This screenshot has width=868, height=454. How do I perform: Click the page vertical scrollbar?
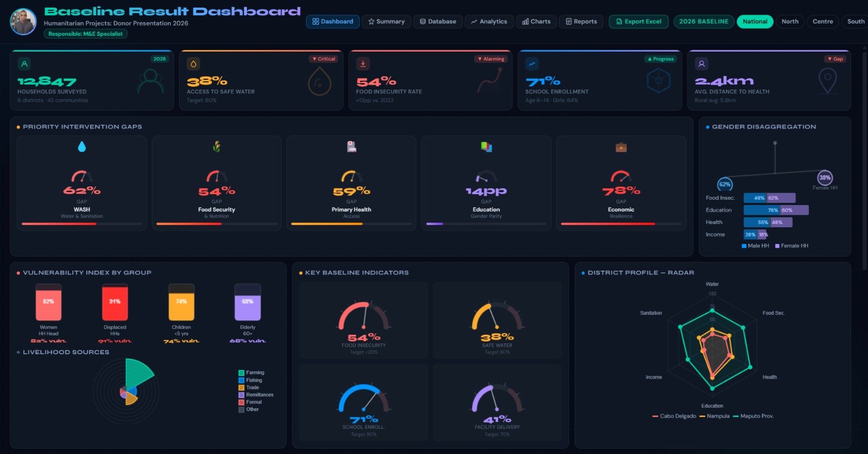(x=864, y=160)
